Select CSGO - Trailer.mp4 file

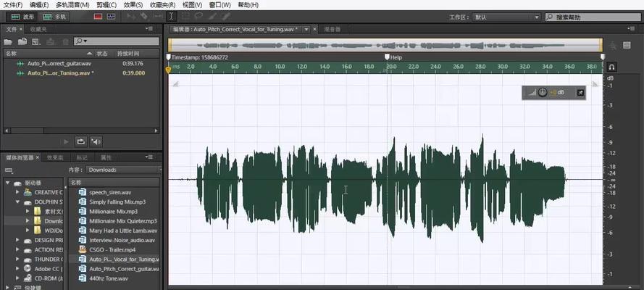pyautogui.click(x=112, y=249)
